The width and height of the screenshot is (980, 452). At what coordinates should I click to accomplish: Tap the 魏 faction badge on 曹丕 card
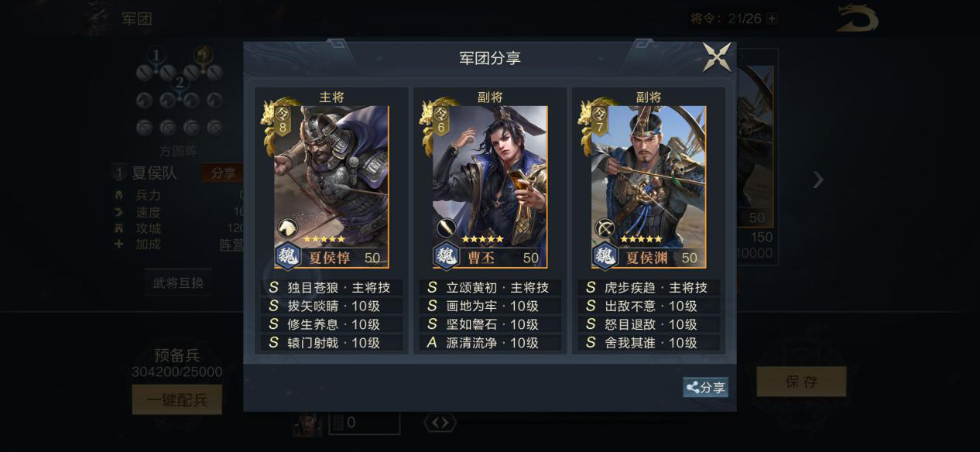click(x=447, y=256)
